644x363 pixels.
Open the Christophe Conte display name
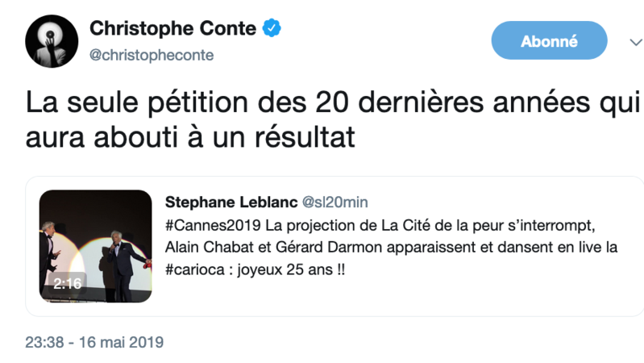(172, 29)
